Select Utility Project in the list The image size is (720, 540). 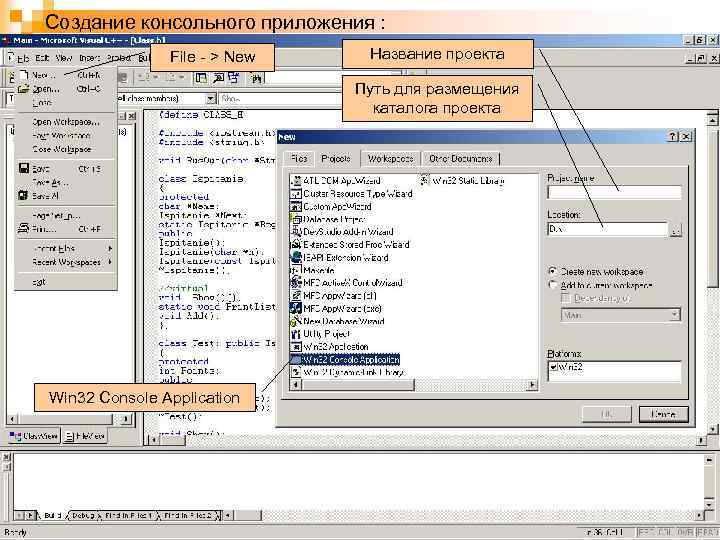pyautogui.click(x=321, y=334)
